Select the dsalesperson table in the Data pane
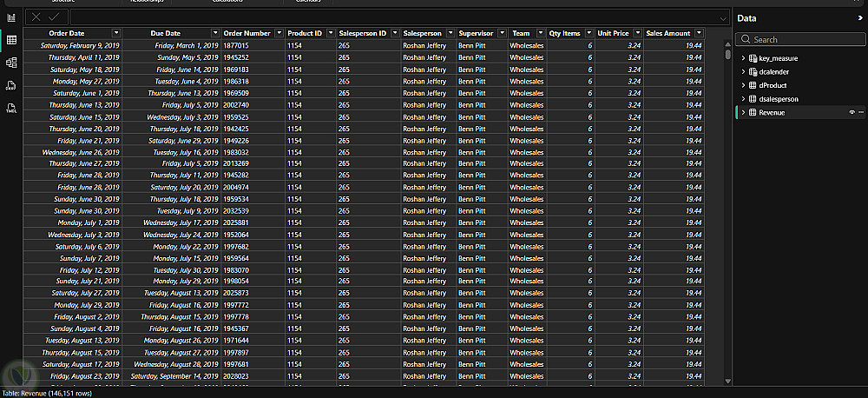This screenshot has height=398, width=868. tap(779, 99)
